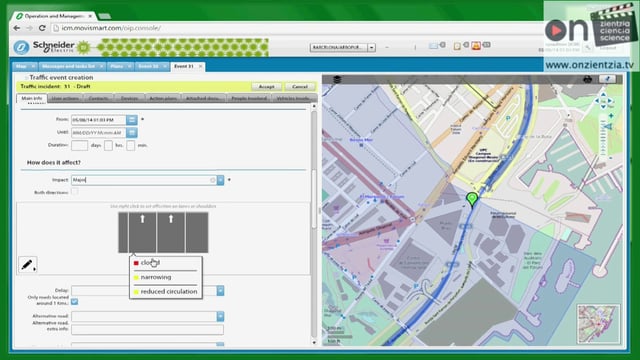Click the map print icon
This screenshot has height=360, width=640.
(x=587, y=79)
